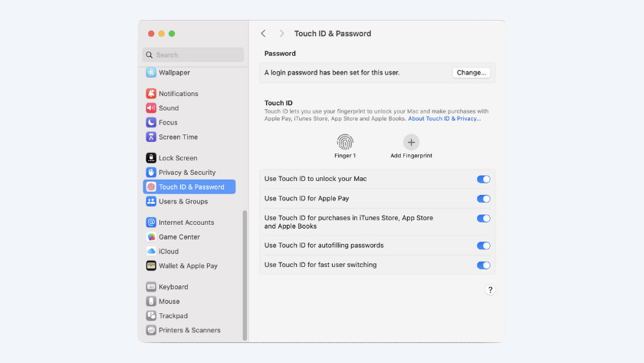
Task: Toggle Touch ID for fast user switching
Action: click(484, 266)
